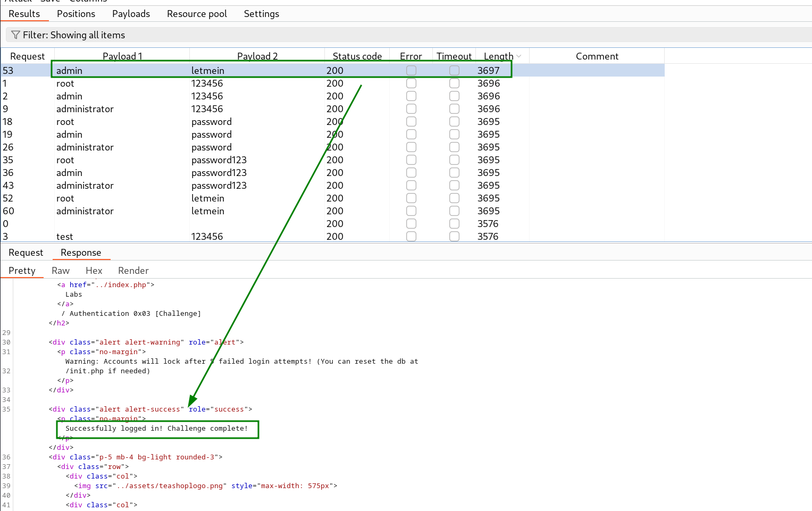
Task: Sort by the Status code column header
Action: [x=357, y=56]
